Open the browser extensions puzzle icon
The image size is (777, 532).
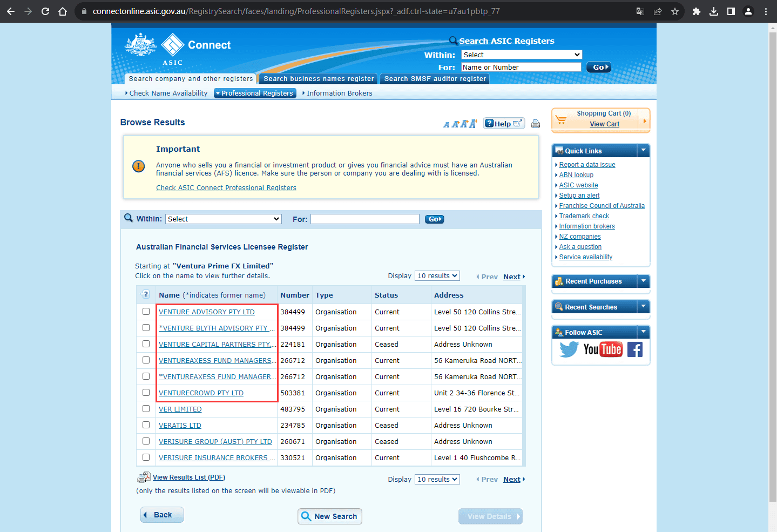click(x=697, y=11)
